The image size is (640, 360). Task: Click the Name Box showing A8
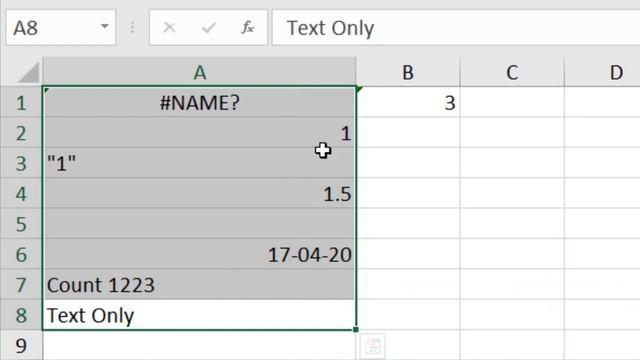pyautogui.click(x=61, y=27)
